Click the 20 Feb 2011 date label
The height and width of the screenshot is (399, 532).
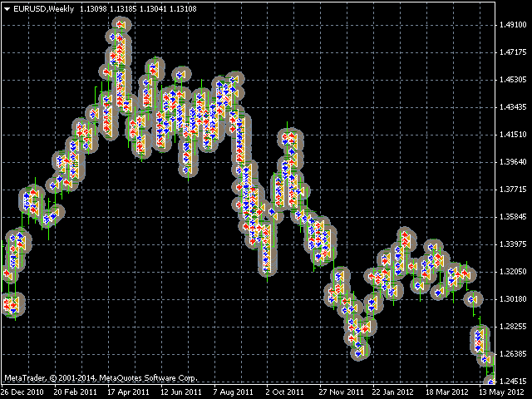tap(76, 392)
